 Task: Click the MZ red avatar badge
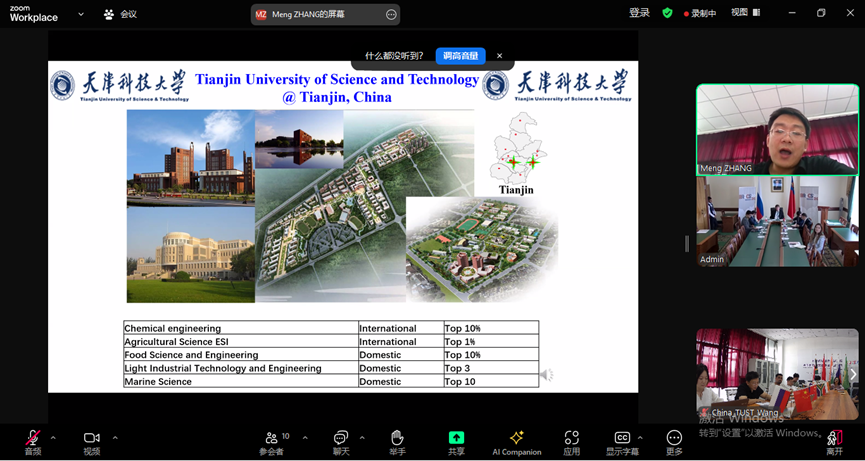point(261,15)
